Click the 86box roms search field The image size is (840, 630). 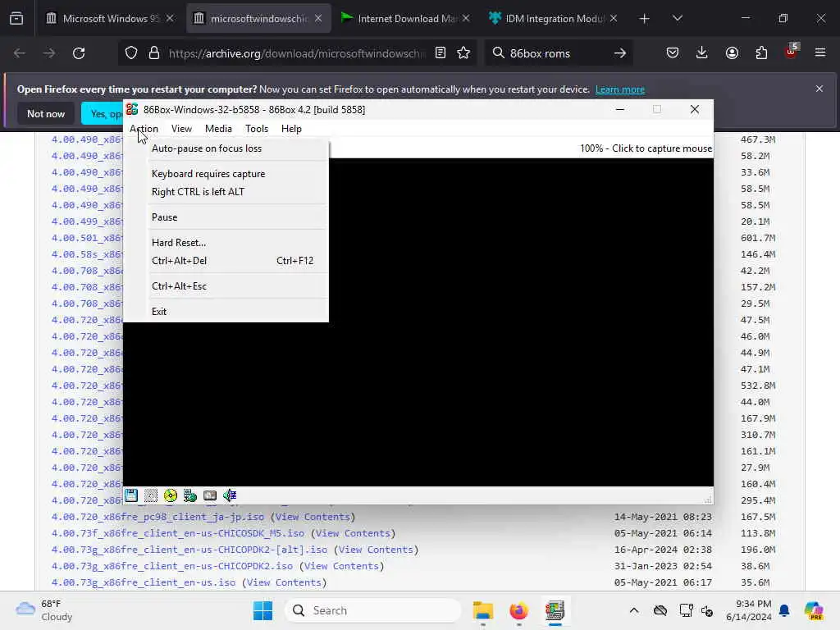557,53
